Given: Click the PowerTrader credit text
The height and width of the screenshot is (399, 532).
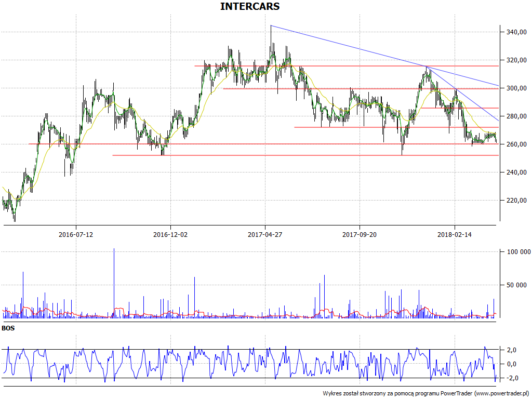Looking at the screenshot, I should (427, 394).
